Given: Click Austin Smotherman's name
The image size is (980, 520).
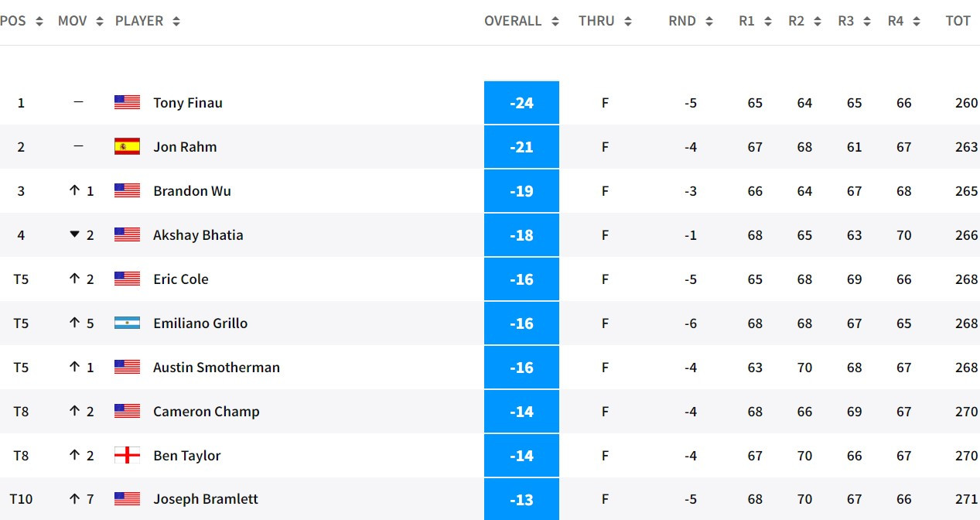Looking at the screenshot, I should 217,367.
